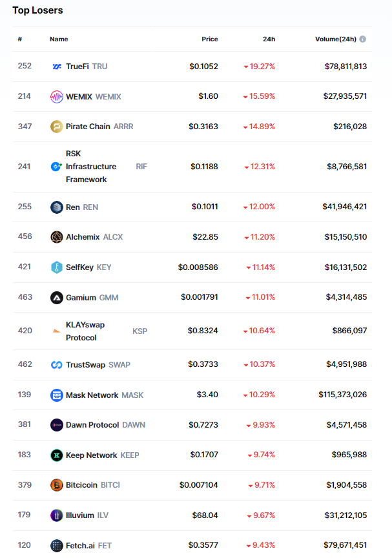Click the Pirate Chain logo icon
Image resolution: width=392 pixels, height=560 pixels.
[x=57, y=127]
